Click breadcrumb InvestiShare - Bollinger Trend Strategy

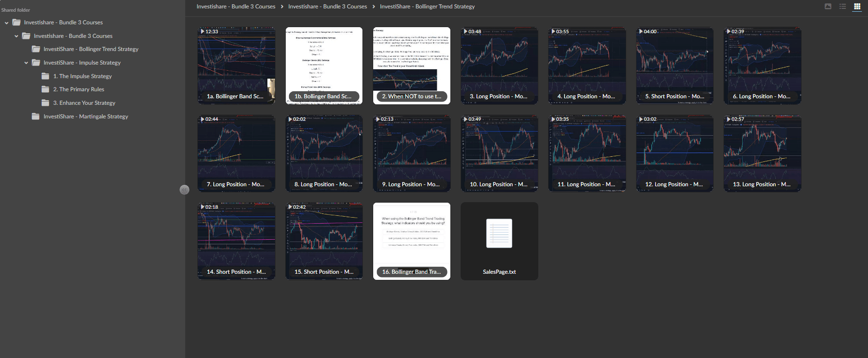coord(427,7)
